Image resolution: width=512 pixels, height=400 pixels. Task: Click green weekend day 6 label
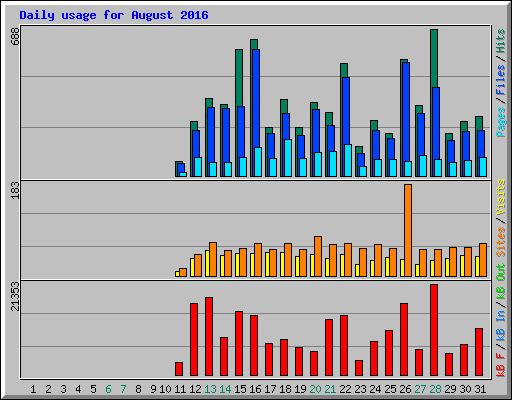(108, 389)
